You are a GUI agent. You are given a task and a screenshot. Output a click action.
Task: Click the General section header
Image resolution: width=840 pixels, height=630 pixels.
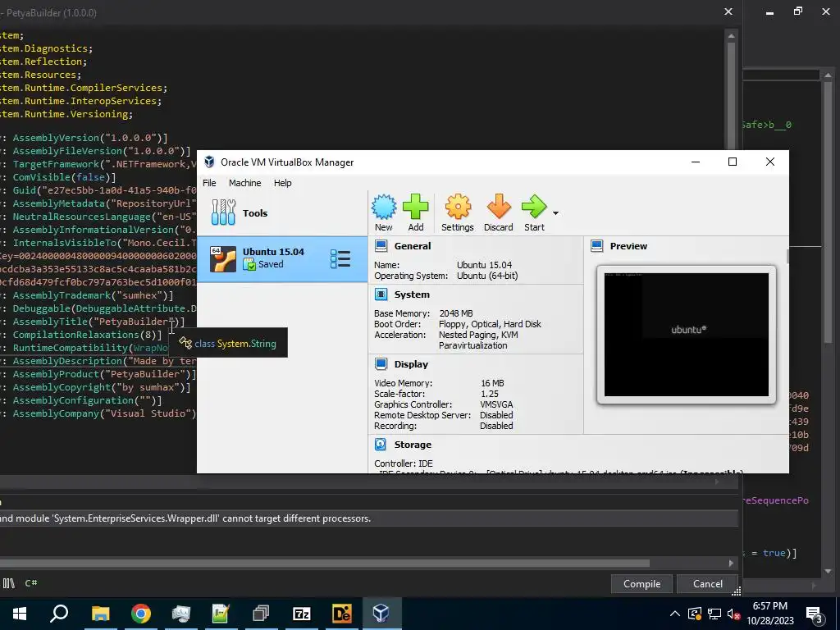point(412,246)
